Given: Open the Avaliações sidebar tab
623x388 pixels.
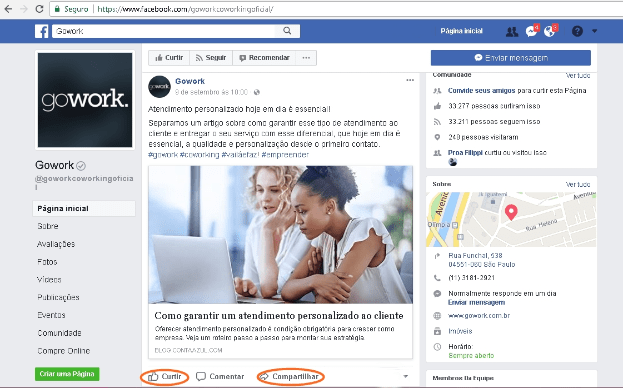Looking at the screenshot, I should (56, 244).
